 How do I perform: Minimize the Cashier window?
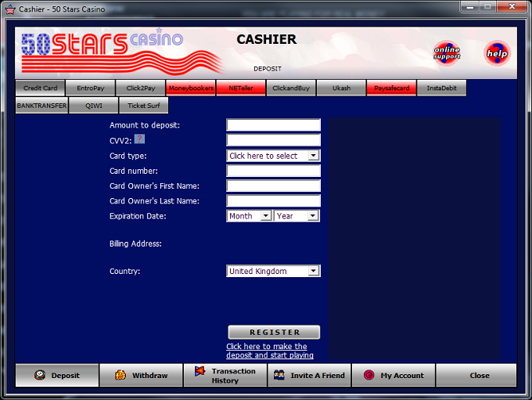(x=470, y=6)
